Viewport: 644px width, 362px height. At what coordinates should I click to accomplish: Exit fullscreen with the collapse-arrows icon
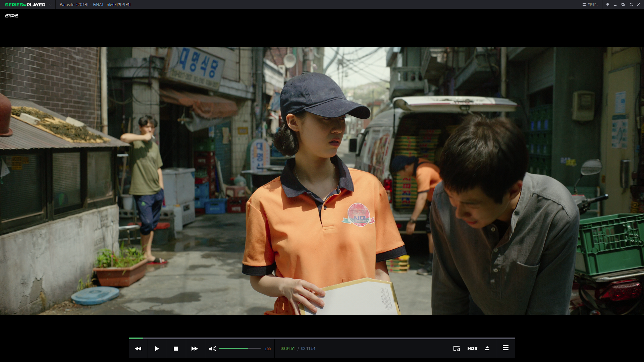point(631,4)
